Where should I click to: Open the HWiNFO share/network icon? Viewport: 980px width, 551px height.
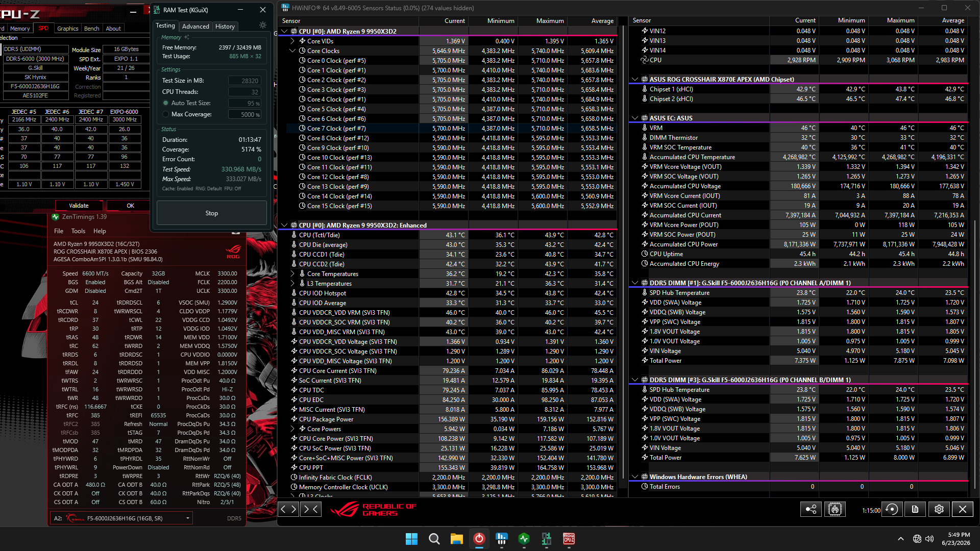click(x=811, y=509)
